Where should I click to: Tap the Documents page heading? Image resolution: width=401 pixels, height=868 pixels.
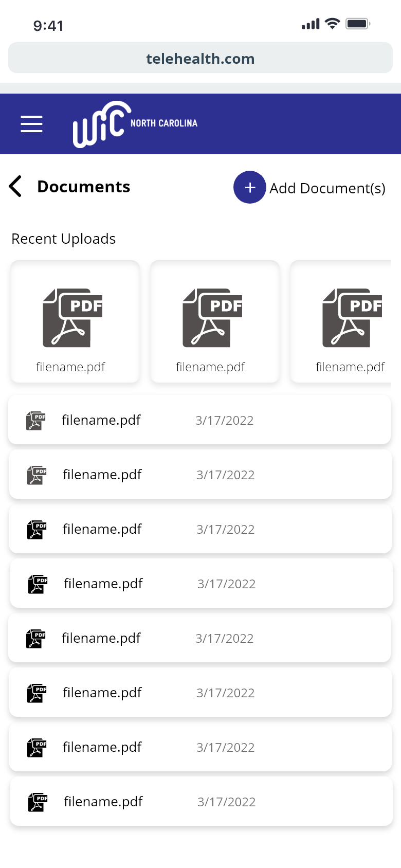click(x=84, y=187)
